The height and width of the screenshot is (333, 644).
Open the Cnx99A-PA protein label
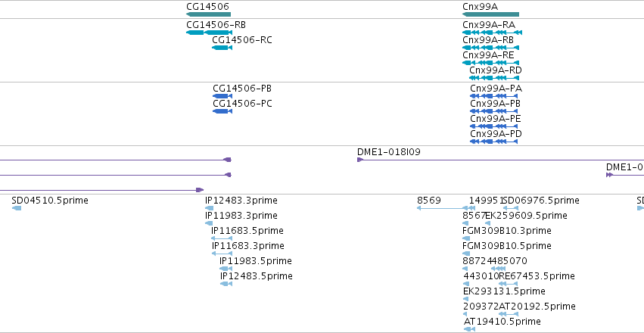pos(496,89)
